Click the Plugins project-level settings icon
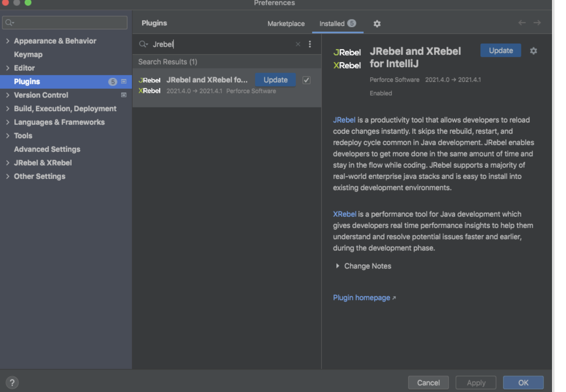 [124, 81]
